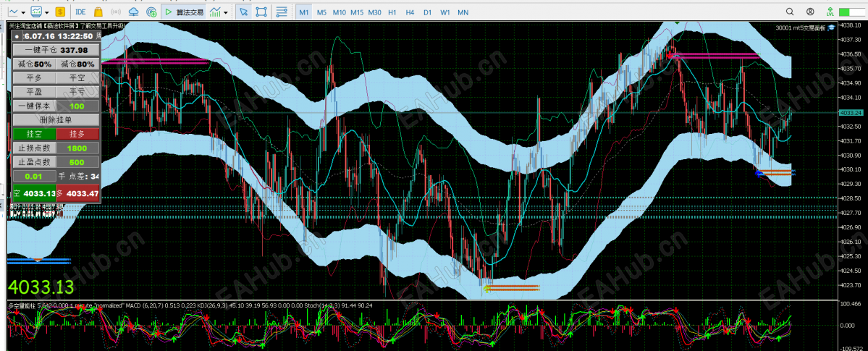The width and height of the screenshot is (868, 351).
Task: Edit stop loss points field 1800
Action: 78,148
